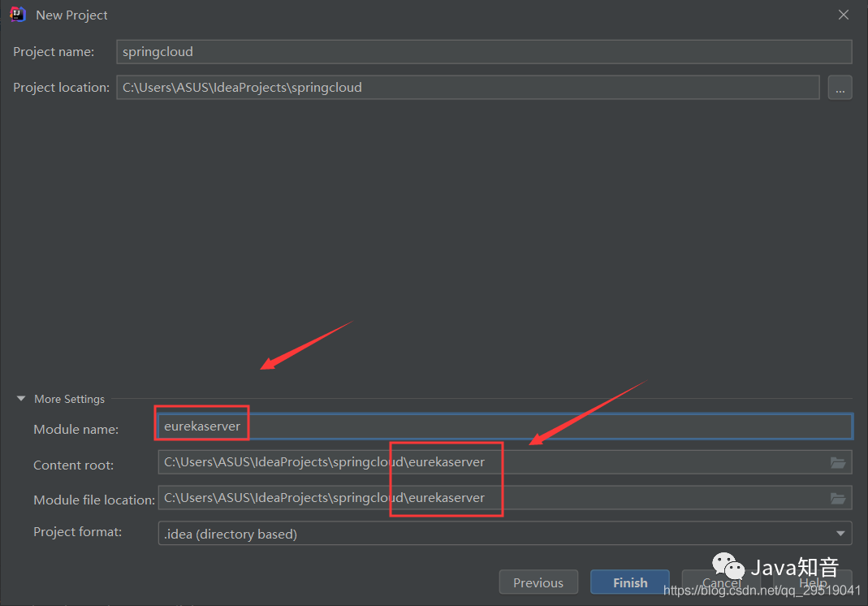Go back with the Previous button
This screenshot has width=868, height=606.
[538, 582]
